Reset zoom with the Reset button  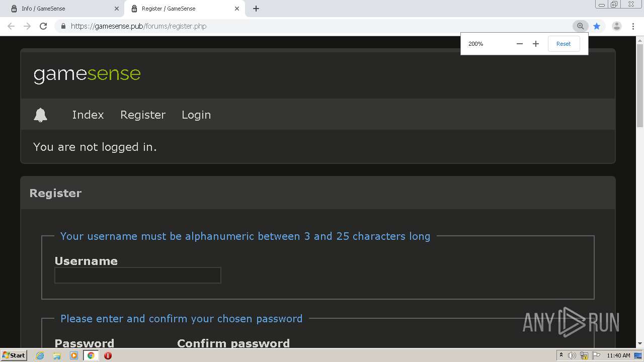click(x=563, y=44)
